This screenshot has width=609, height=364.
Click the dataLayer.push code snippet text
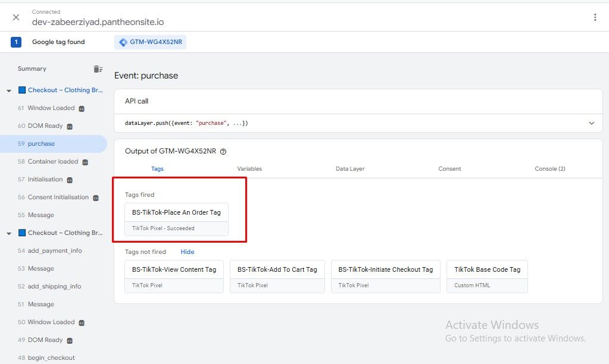[x=186, y=123]
